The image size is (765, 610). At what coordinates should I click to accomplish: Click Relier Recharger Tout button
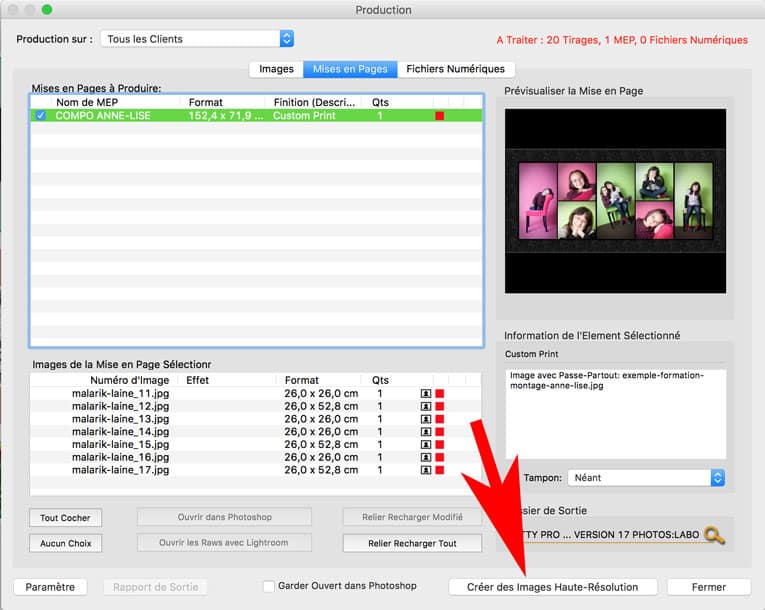point(412,543)
